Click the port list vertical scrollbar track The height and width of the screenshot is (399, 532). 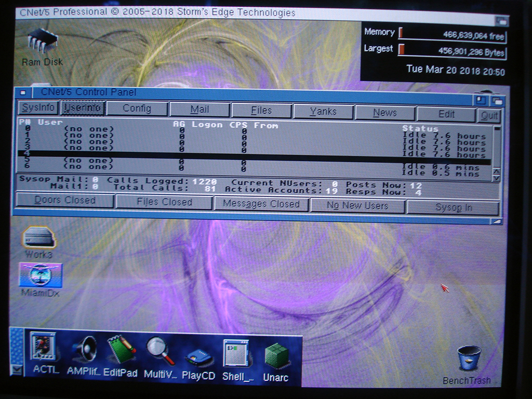click(497, 148)
